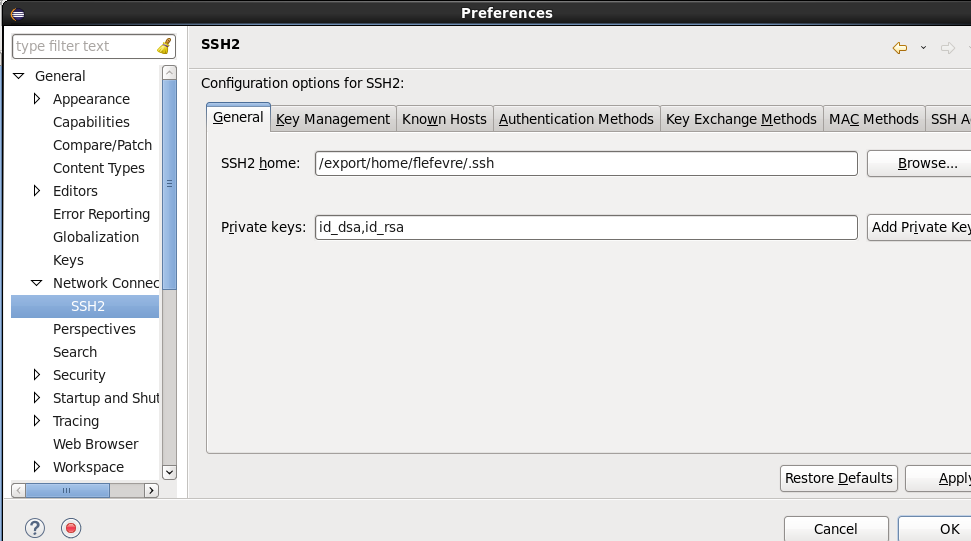Click the tree's vertical scrollbar down arrow

pyautogui.click(x=169, y=472)
